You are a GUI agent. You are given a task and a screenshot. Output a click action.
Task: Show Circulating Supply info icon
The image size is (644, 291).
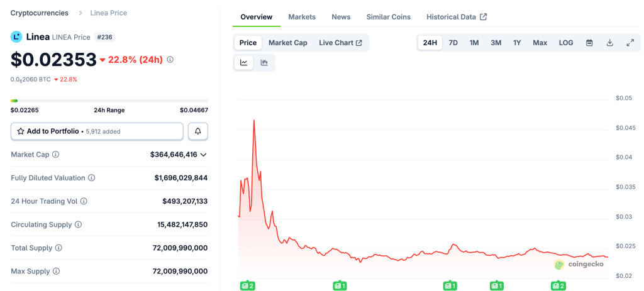click(x=79, y=225)
